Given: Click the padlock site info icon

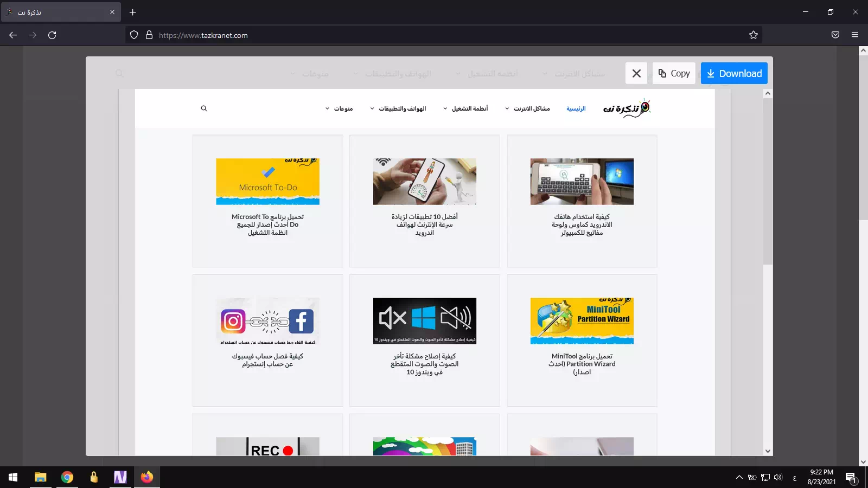Looking at the screenshot, I should [149, 35].
